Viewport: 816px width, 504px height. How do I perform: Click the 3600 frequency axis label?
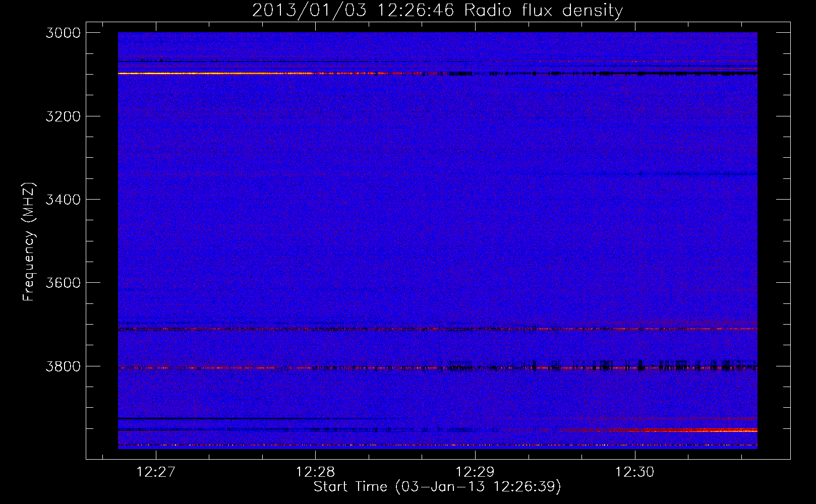(63, 283)
